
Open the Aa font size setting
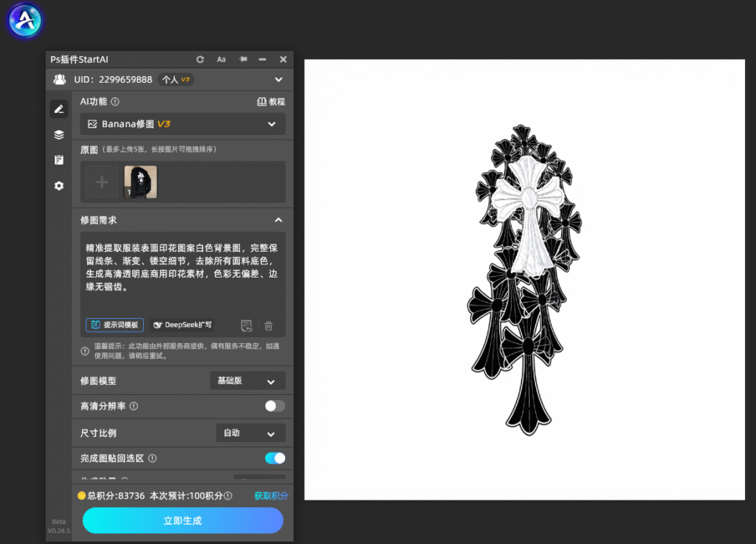[x=221, y=59]
